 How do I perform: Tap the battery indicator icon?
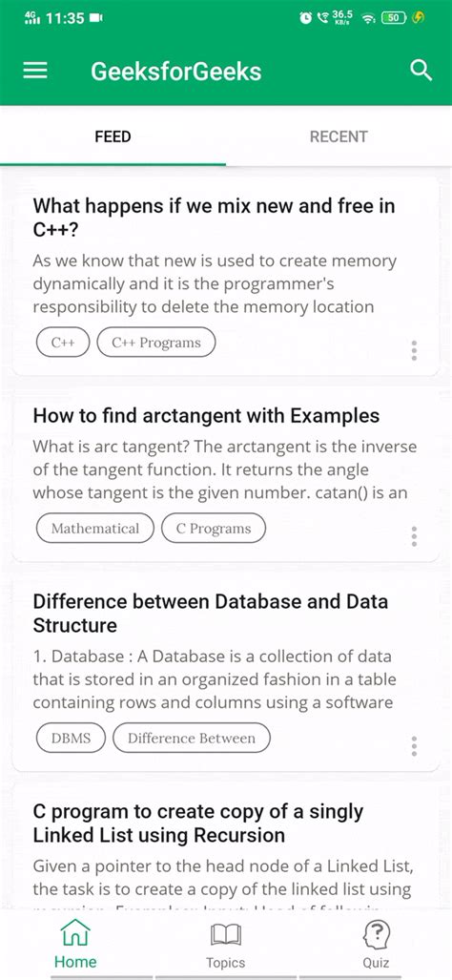coord(394,18)
